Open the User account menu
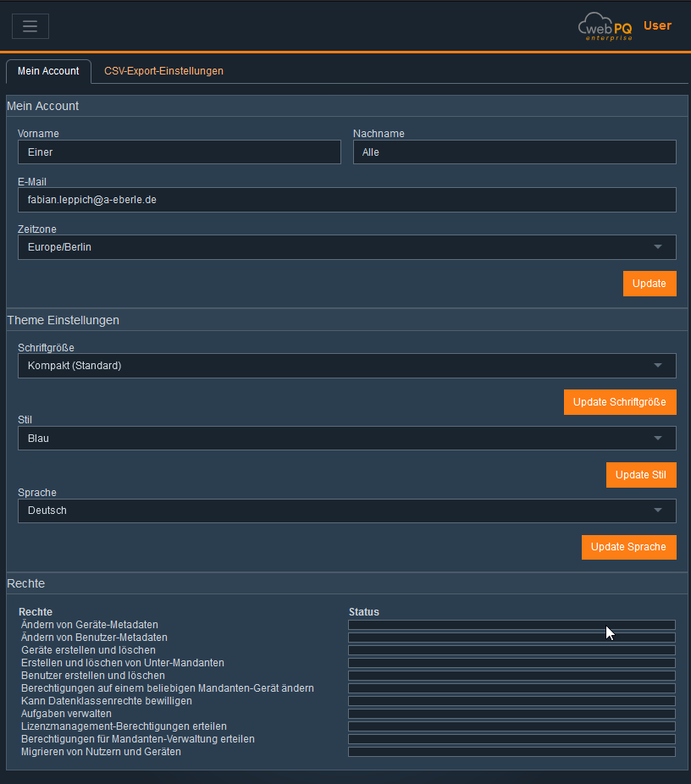The width and height of the screenshot is (691, 784). click(657, 25)
